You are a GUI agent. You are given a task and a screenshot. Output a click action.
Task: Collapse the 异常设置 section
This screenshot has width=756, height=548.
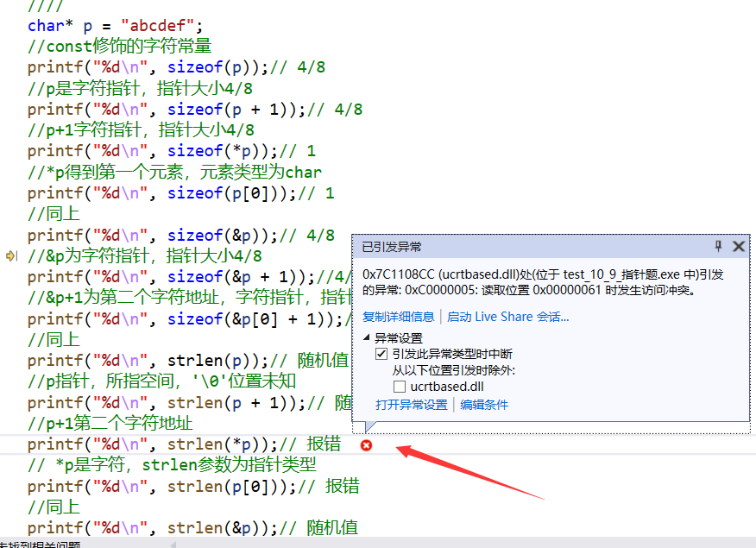[367, 337]
